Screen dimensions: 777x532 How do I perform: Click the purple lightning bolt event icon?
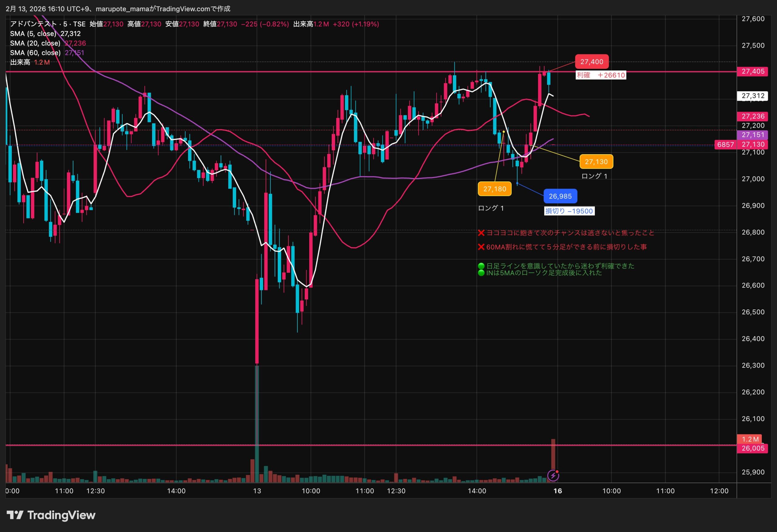click(x=553, y=475)
